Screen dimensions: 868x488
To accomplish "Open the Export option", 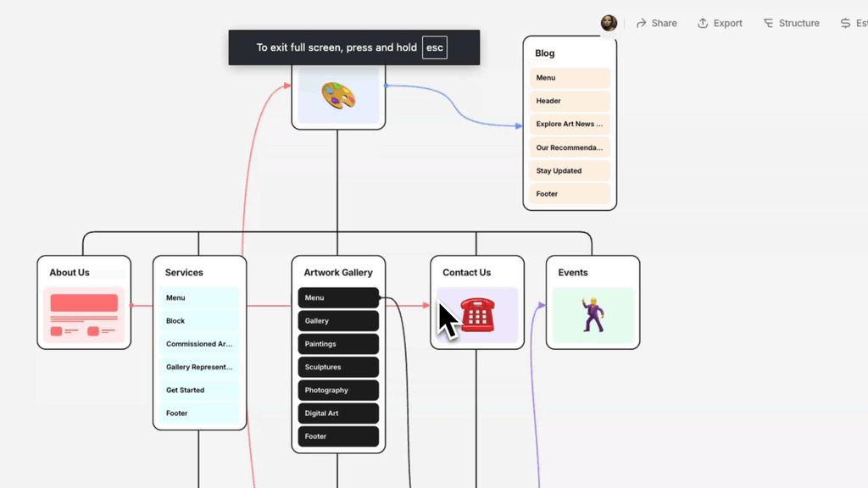I will (x=720, y=23).
